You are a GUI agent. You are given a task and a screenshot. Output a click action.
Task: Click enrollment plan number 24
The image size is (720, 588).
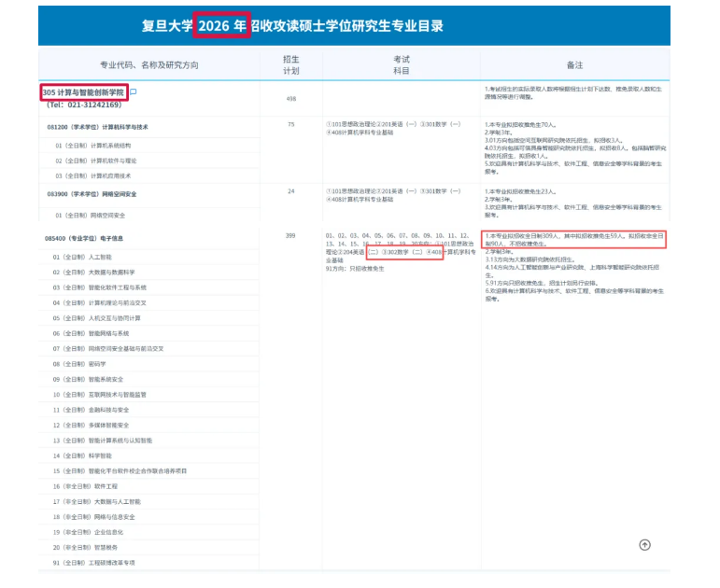point(291,191)
